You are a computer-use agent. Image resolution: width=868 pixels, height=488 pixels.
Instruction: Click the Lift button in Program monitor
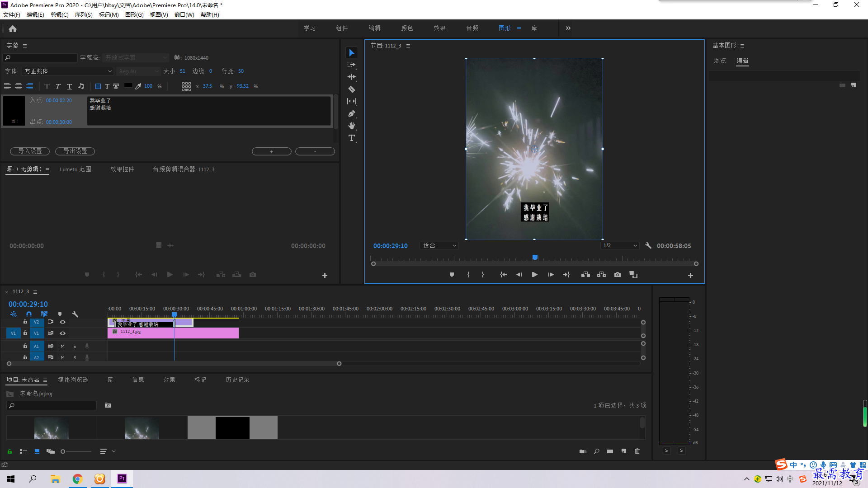[x=585, y=275]
